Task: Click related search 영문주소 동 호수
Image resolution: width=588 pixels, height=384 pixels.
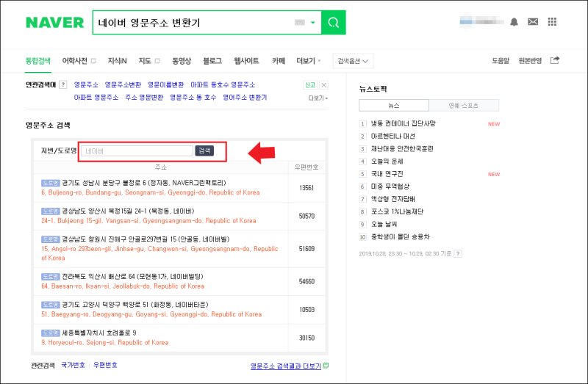Action: tap(193, 98)
